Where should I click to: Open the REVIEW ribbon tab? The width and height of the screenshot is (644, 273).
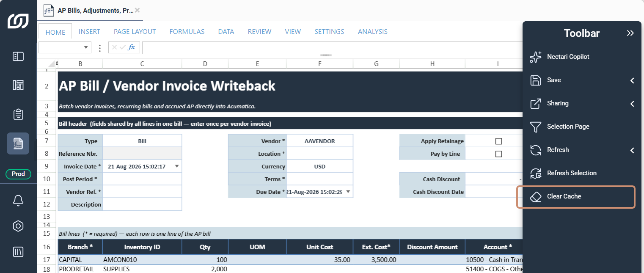point(260,31)
